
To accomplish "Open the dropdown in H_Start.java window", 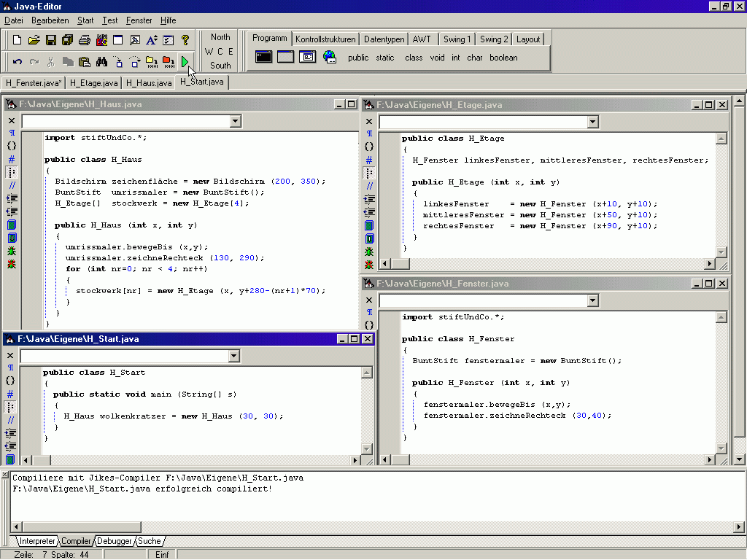I will (x=233, y=356).
